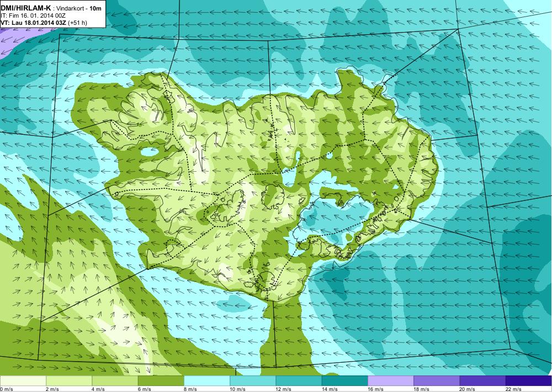
Task: Select the VT: Lau 18.01.2014 03Z text
Action: 34,23
